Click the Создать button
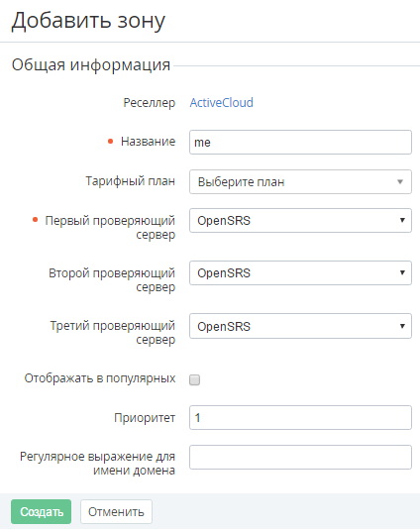 42,511
